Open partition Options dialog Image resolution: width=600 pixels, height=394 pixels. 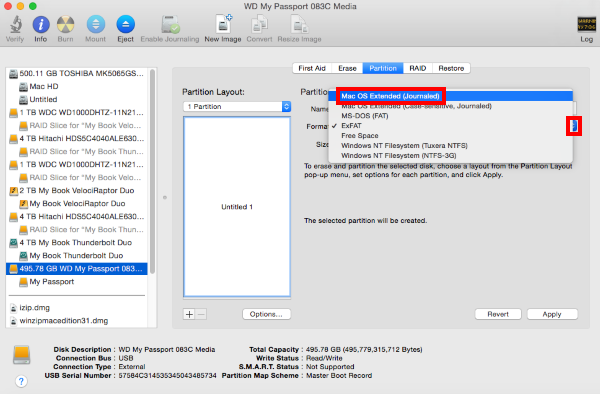coord(266,314)
